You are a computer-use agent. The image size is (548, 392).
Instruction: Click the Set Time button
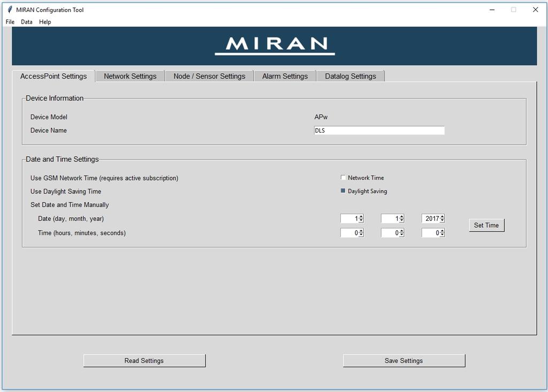[486, 225]
